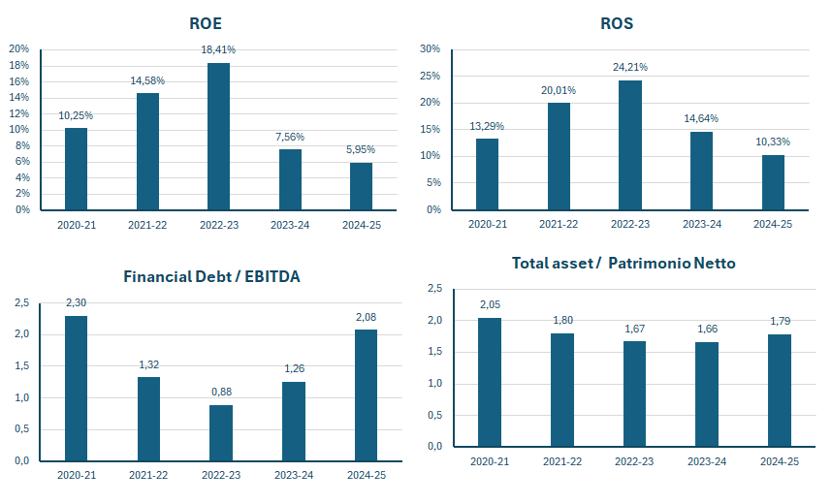Select the 1,26 data label in Debt/EBITDA
Image resolution: width=831 pixels, height=504 pixels.
[294, 369]
